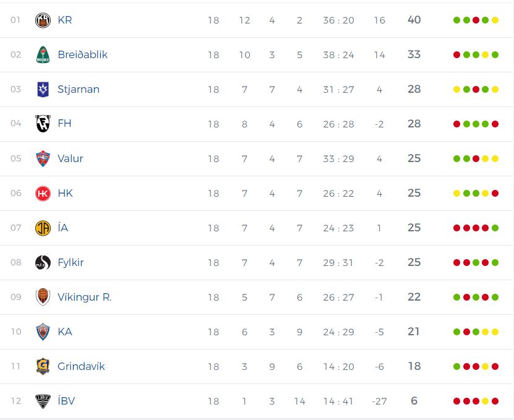Click ÍA's last green form dot
The height and width of the screenshot is (420, 514).
click(x=495, y=228)
